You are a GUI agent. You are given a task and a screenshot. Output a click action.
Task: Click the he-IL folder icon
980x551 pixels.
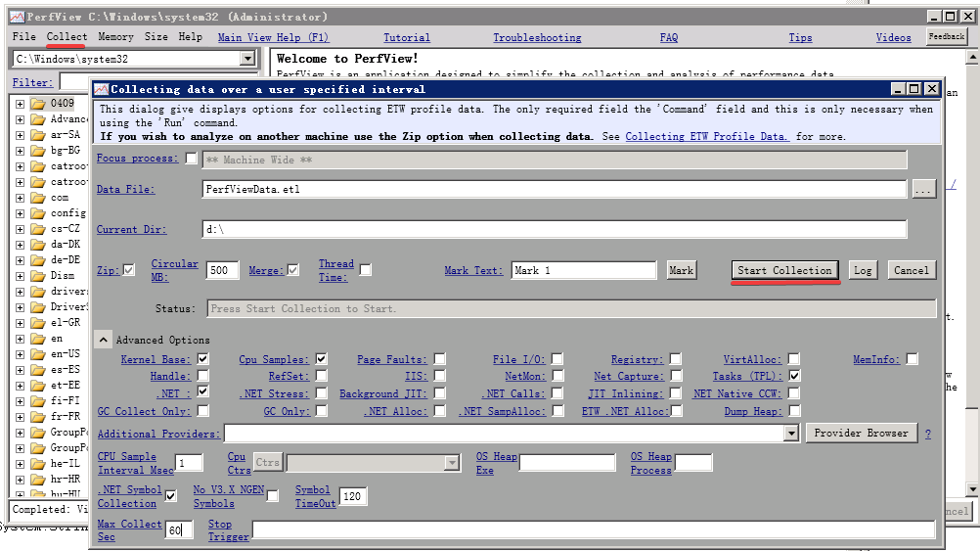[x=38, y=464]
